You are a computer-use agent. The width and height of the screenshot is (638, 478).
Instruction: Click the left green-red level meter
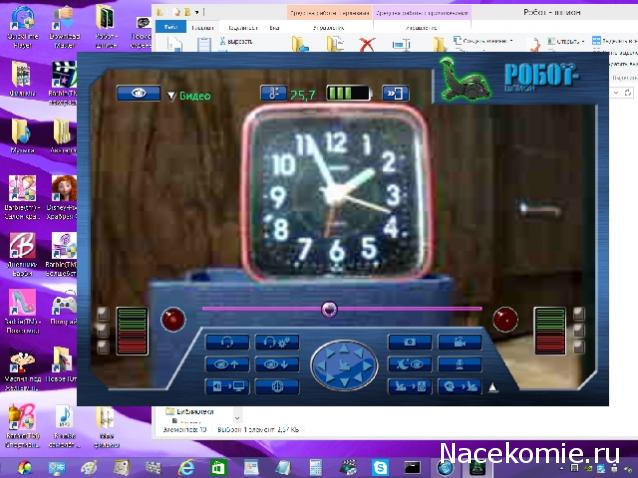(132, 331)
